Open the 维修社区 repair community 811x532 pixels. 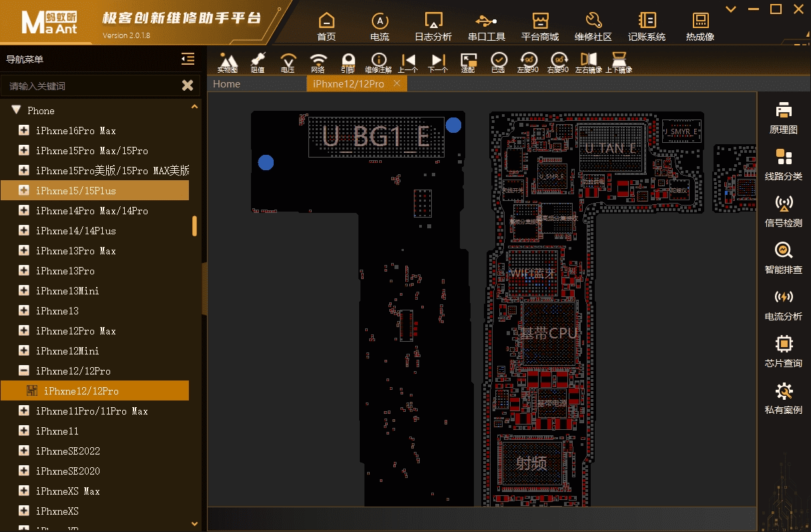click(593, 27)
